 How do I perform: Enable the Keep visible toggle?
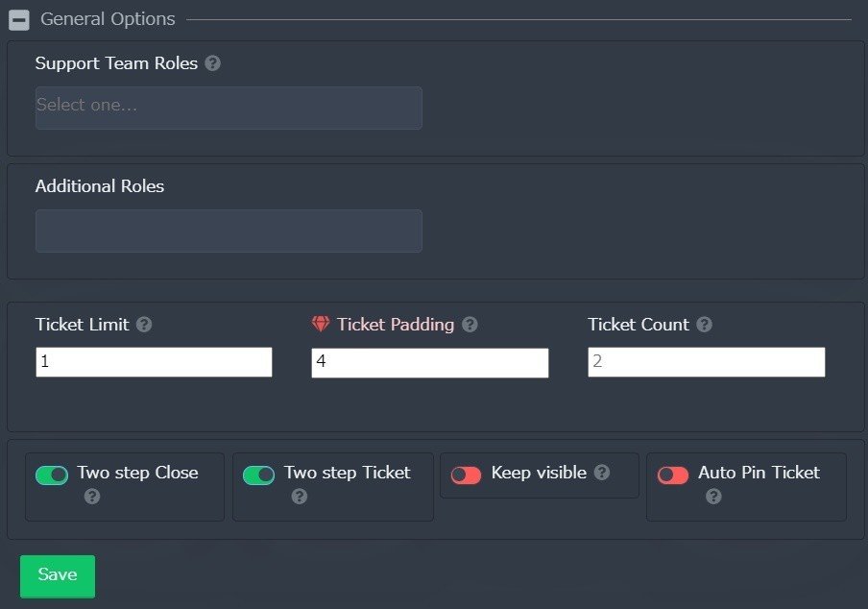tap(466, 475)
